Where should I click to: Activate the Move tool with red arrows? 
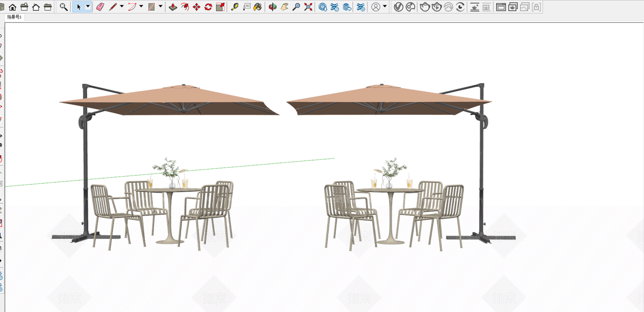click(x=196, y=7)
